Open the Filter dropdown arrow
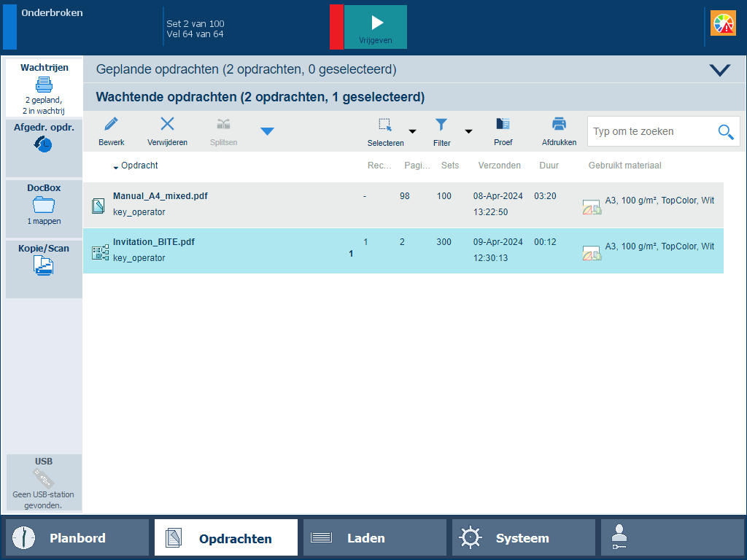This screenshot has width=747, height=560. tap(469, 131)
